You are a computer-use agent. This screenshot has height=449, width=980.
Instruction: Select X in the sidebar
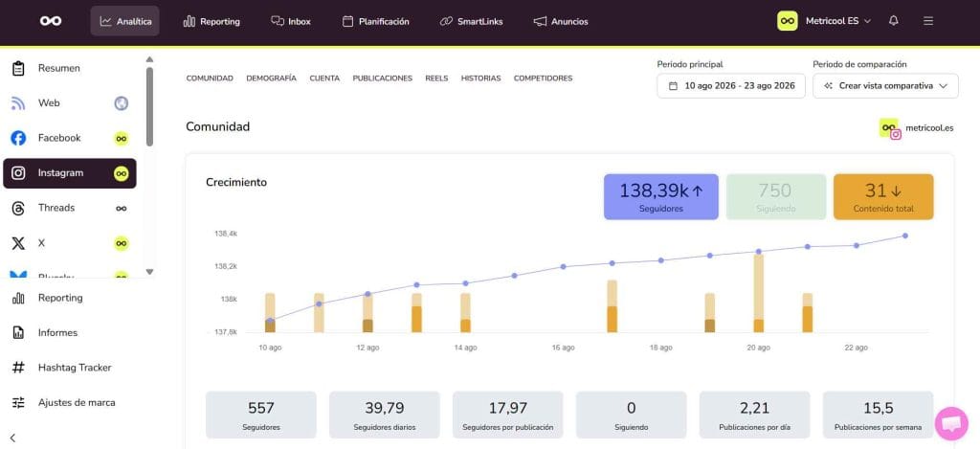click(70, 243)
